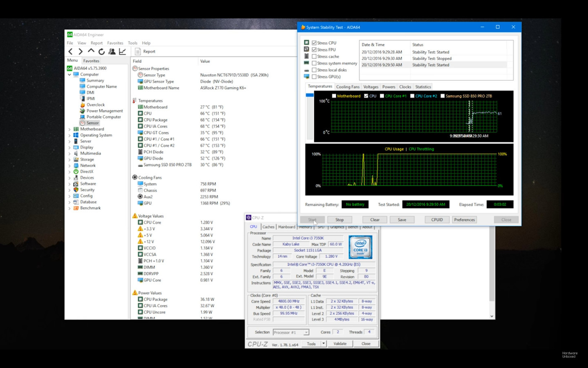Image resolution: width=588 pixels, height=368 pixels.
Task: Switch to Caches tab in CPU-Z
Action: click(x=268, y=227)
